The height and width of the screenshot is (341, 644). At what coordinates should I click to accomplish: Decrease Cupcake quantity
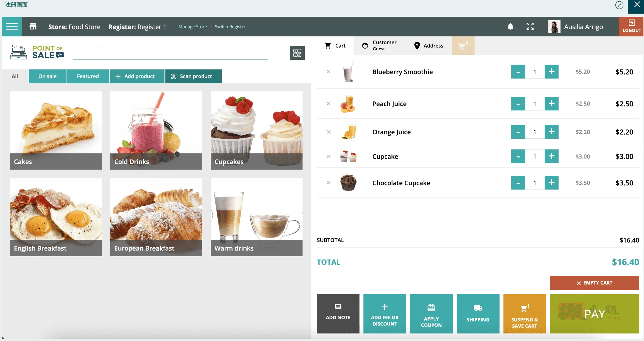518,156
